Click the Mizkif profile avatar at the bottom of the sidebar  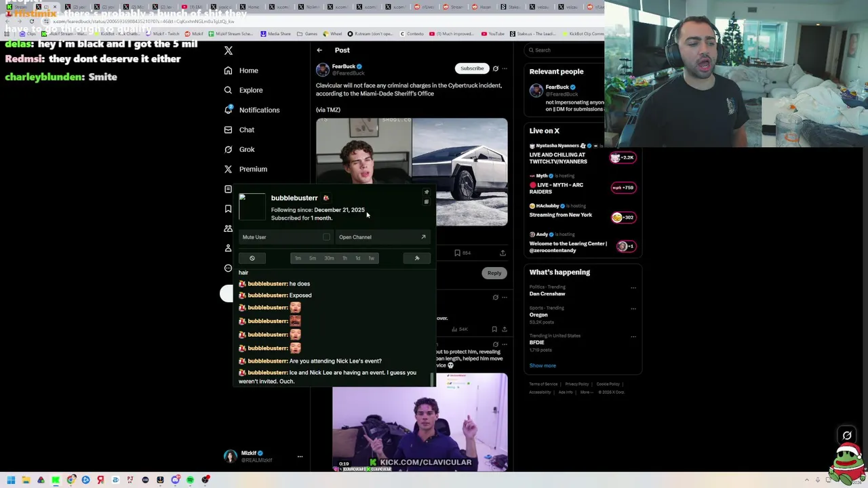click(231, 456)
